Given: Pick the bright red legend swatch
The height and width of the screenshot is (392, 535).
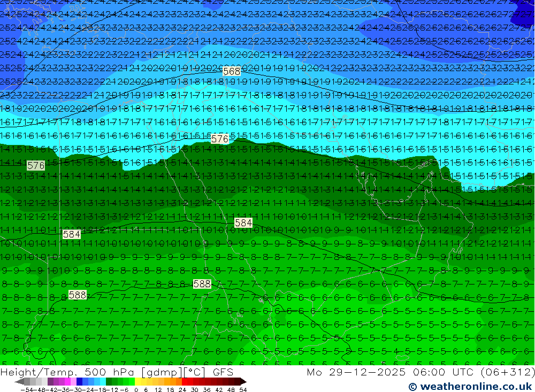Looking at the screenshot, I should [x=185, y=381].
